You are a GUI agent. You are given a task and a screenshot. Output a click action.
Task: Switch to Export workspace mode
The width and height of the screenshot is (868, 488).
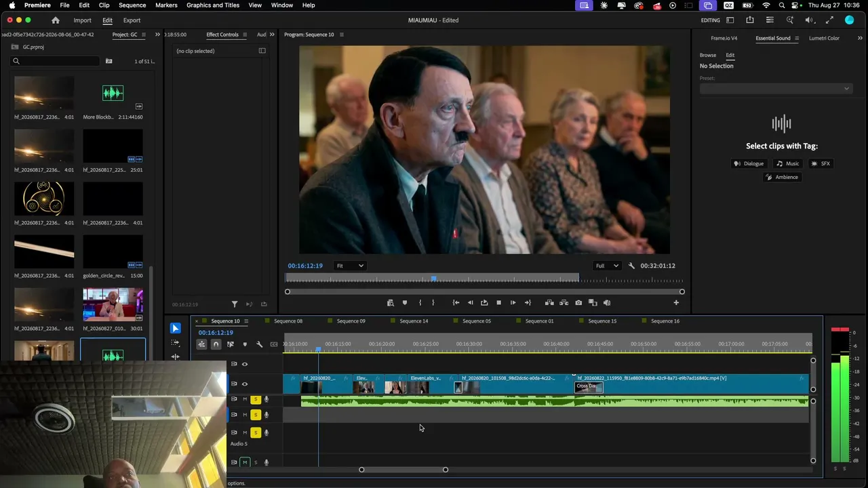pos(132,20)
